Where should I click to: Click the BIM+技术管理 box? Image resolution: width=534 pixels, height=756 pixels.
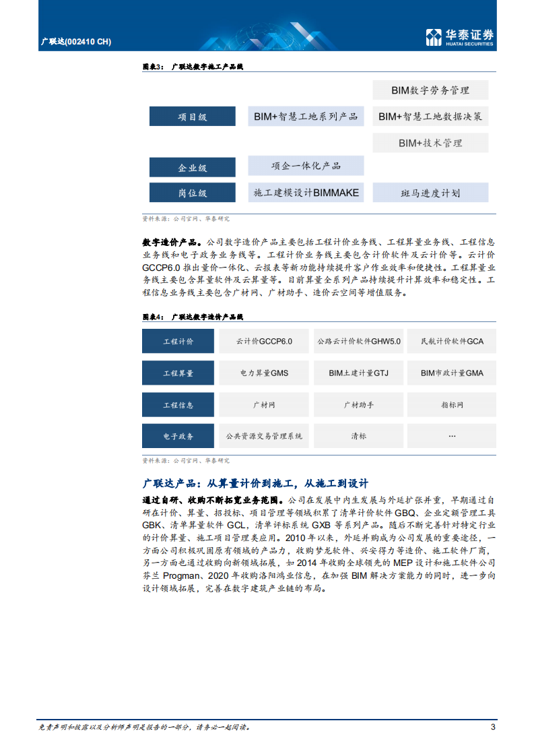coord(430,143)
